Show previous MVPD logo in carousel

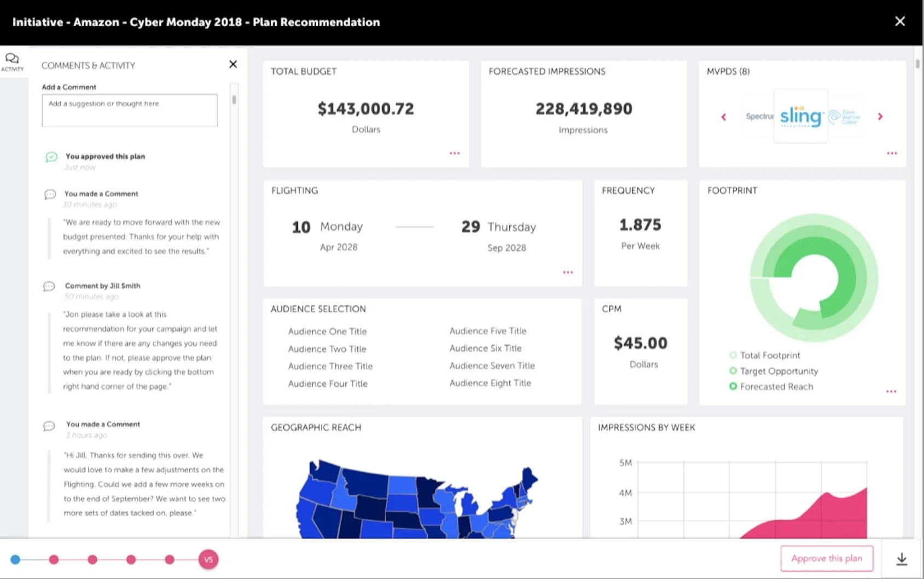click(724, 117)
